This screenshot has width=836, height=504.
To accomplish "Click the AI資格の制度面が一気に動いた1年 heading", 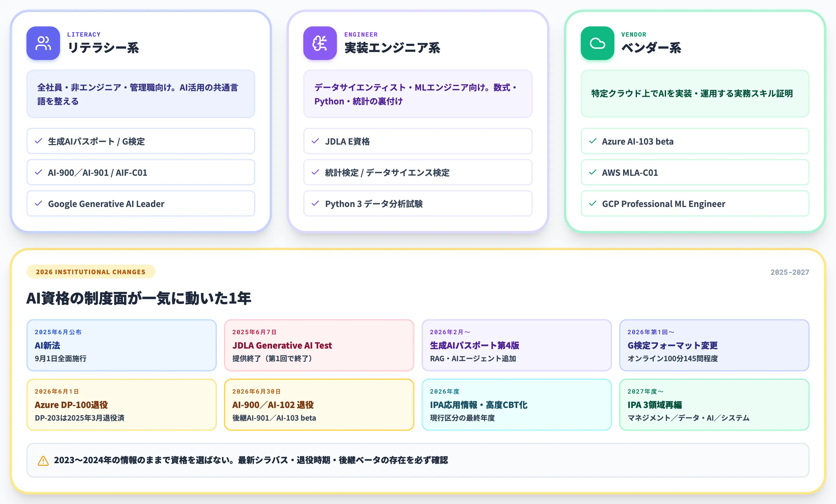I will coord(139,298).
